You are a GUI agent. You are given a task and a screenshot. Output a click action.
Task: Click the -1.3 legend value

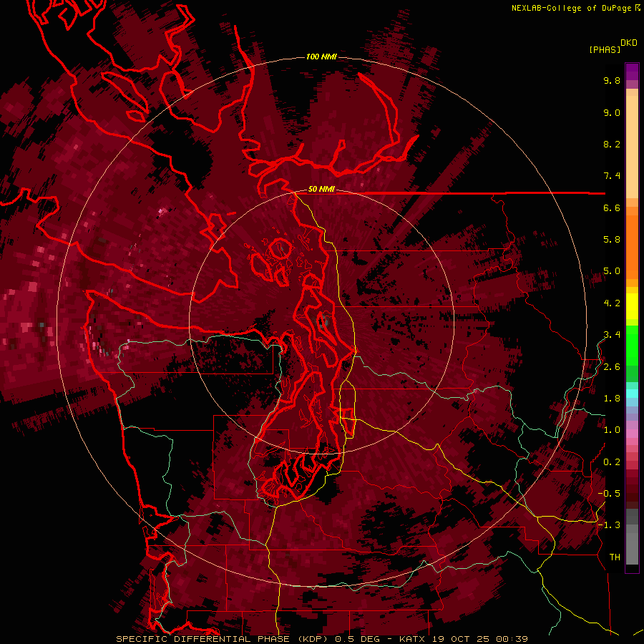pyautogui.click(x=609, y=525)
